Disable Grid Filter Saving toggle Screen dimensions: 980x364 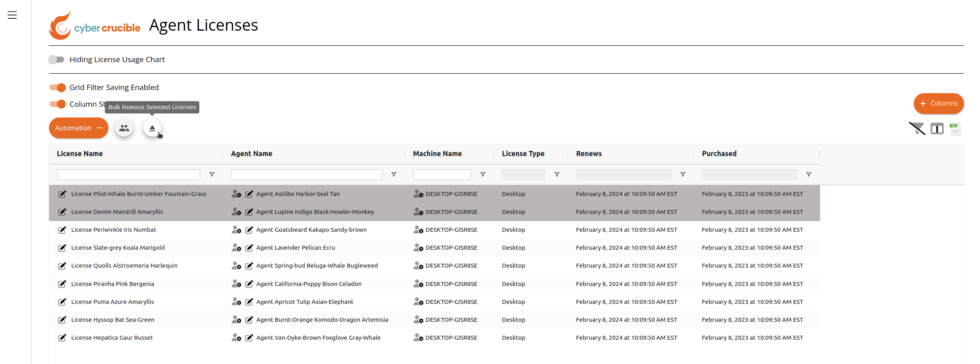57,87
